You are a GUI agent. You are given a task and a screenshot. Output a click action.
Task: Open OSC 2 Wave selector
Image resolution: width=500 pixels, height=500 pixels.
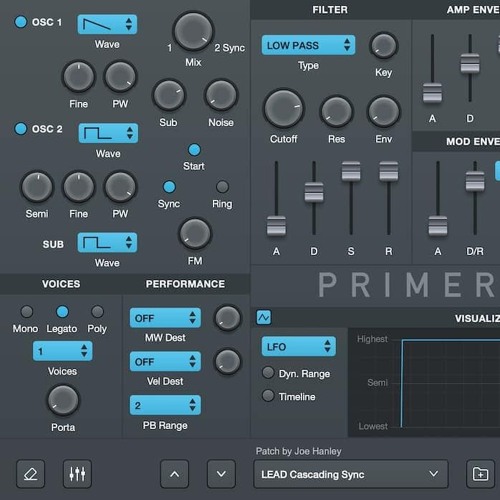(108, 133)
